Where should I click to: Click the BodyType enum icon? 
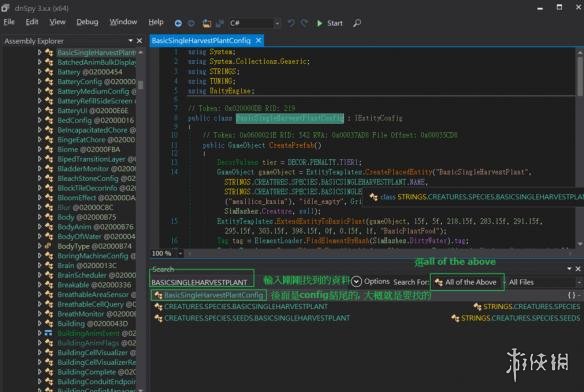pos(49,246)
